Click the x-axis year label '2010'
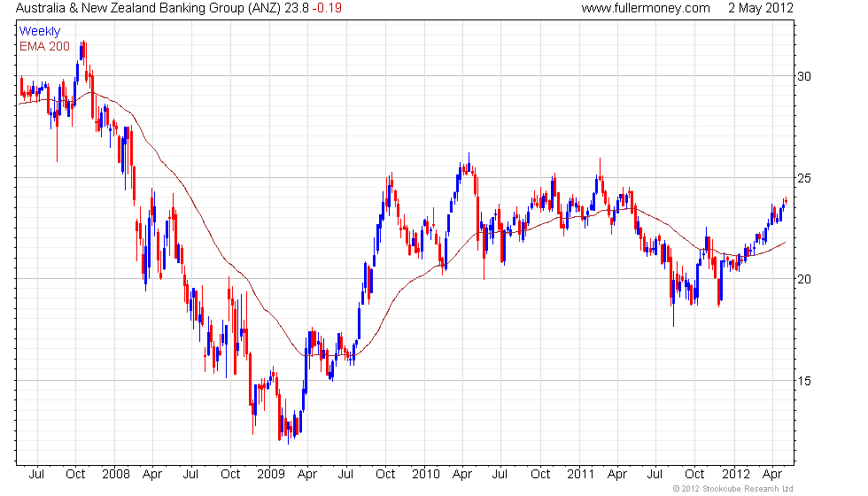This screenshot has width=868, height=496. [x=426, y=475]
